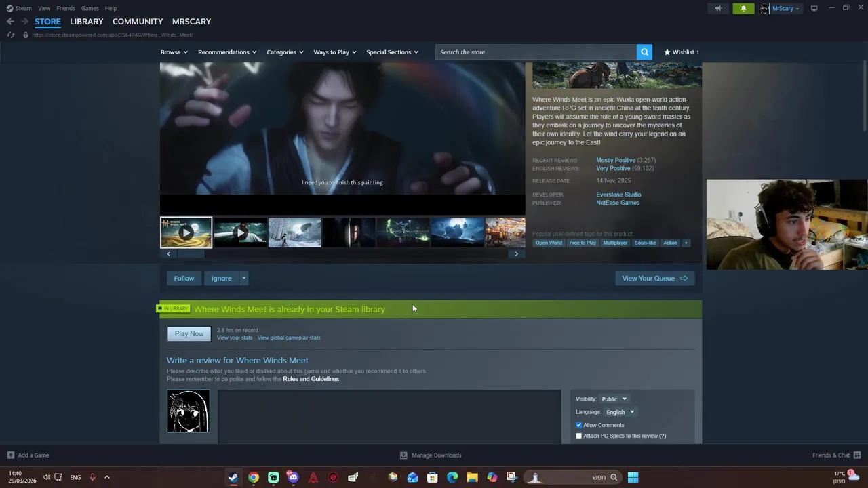Click the Manage Downloads icon
Image resolution: width=868 pixels, height=488 pixels.
(403, 455)
